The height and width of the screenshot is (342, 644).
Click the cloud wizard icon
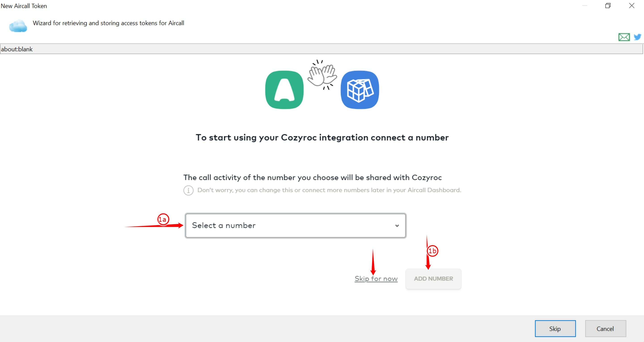(18, 26)
